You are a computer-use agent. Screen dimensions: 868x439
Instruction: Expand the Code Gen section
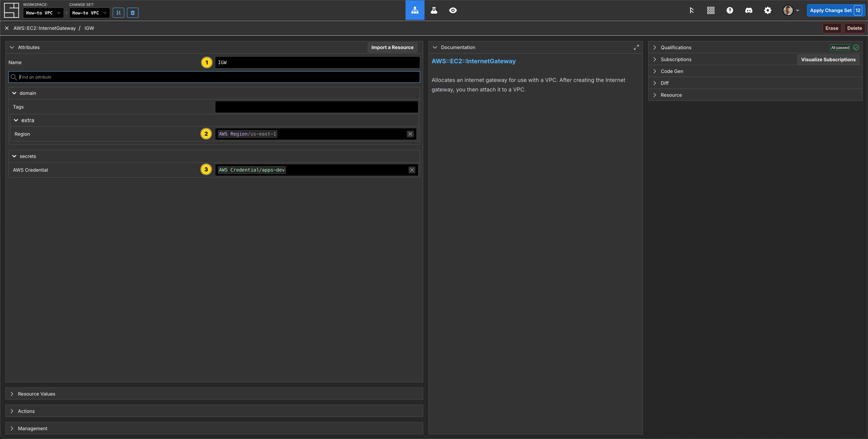[x=655, y=71]
